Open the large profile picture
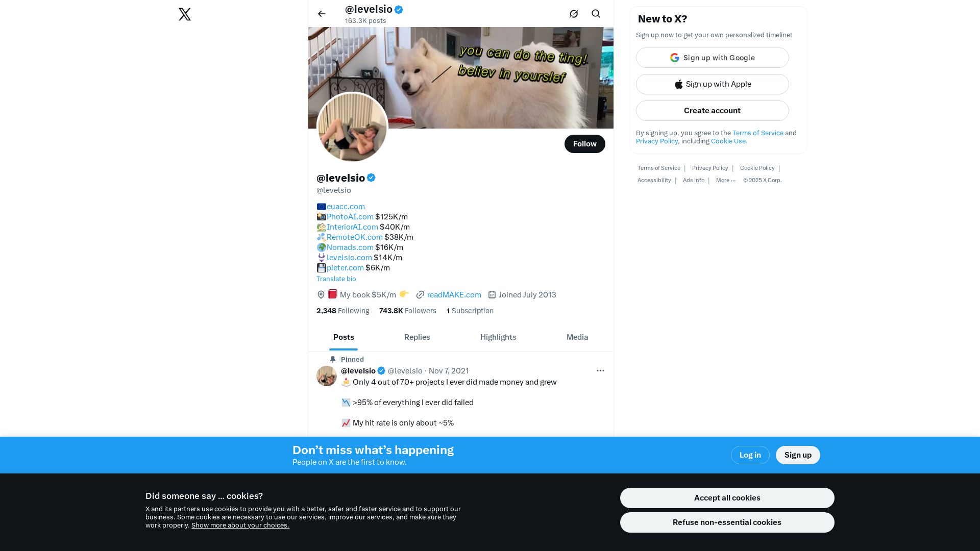 [x=352, y=127]
